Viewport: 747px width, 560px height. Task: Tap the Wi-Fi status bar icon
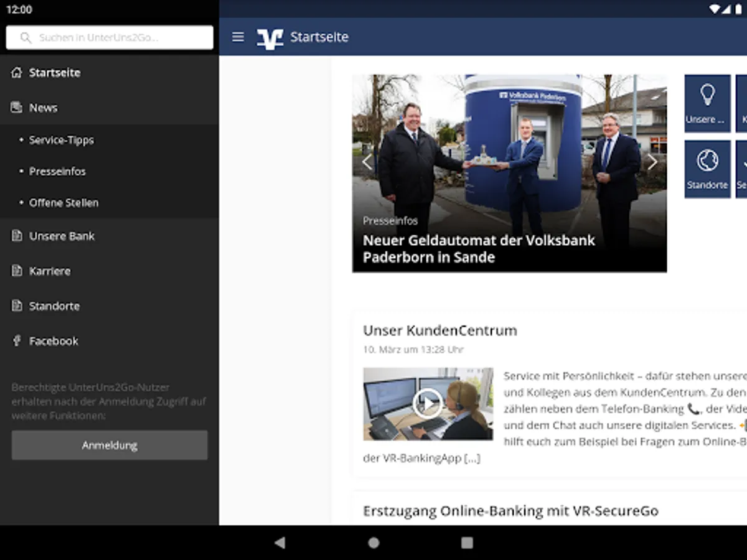[x=715, y=9]
